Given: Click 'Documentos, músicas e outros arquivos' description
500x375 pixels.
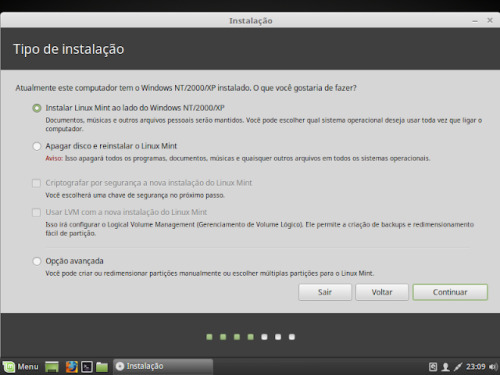Looking at the screenshot, I should 264,124.
